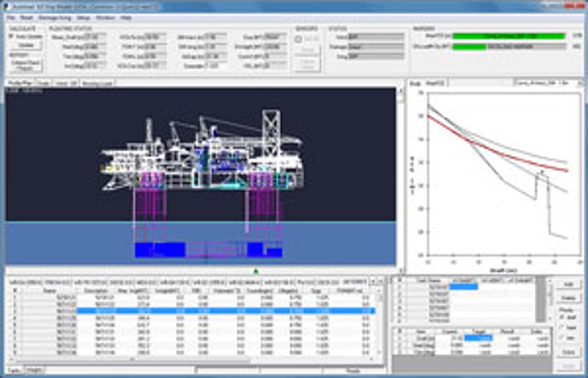
Task: Select the Add radio button in the Modify group
Action: coord(561,317)
